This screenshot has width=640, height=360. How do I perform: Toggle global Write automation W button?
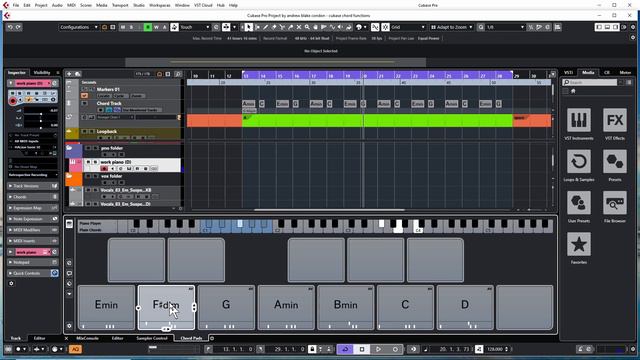[x=156, y=27]
